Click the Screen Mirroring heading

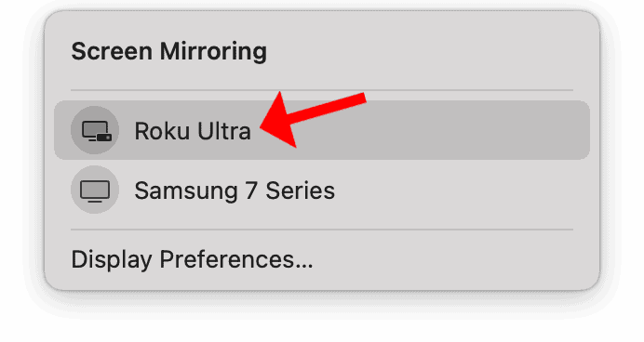click(169, 51)
